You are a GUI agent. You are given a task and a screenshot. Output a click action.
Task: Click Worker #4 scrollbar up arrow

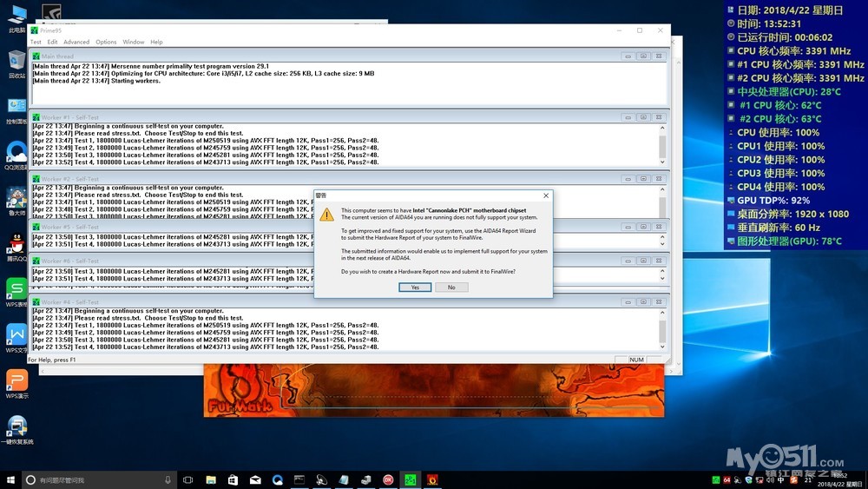[662, 313]
